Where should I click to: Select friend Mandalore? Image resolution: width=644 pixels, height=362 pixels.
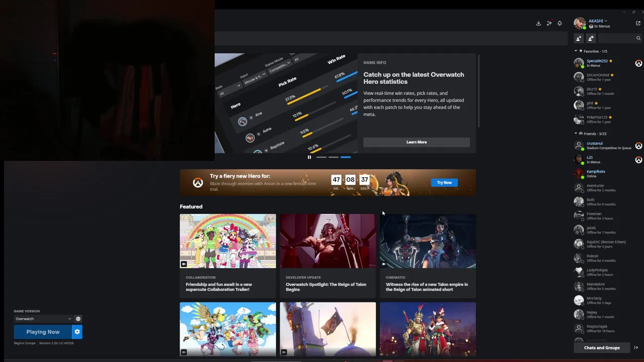pos(608,287)
